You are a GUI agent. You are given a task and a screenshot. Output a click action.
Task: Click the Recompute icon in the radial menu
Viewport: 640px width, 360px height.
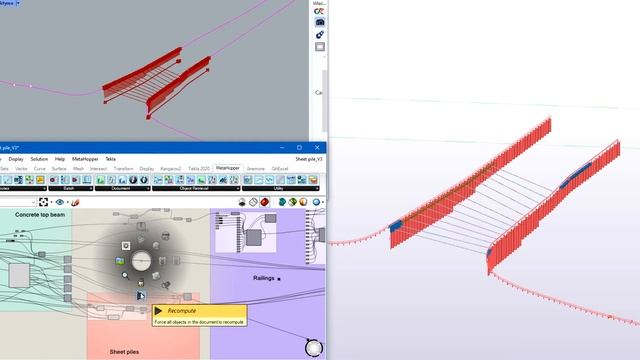point(141,296)
